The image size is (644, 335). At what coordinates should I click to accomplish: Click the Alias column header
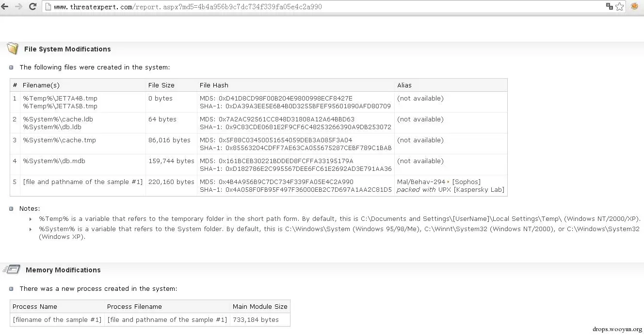pyautogui.click(x=404, y=85)
